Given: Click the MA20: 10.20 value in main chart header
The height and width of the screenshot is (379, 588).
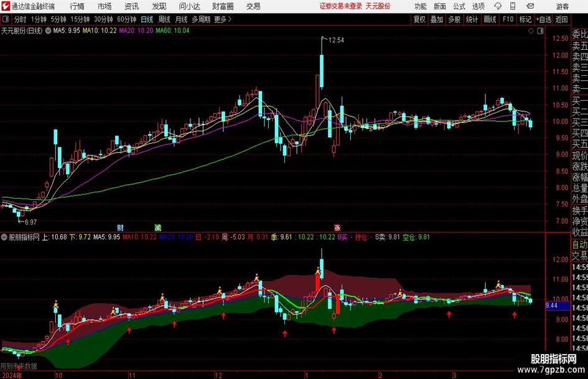Looking at the screenshot, I should coord(136,30).
